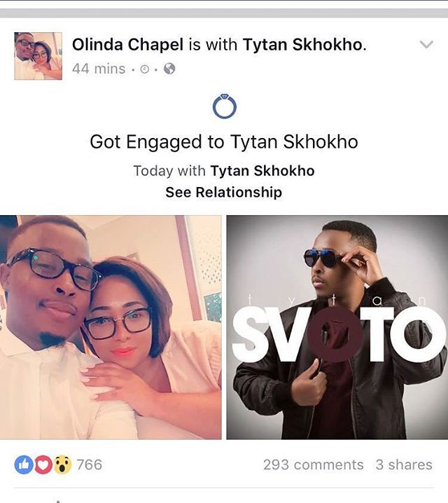Click the small clock icon beside 44 mins
The height and width of the screenshot is (503, 448).
tap(145, 69)
